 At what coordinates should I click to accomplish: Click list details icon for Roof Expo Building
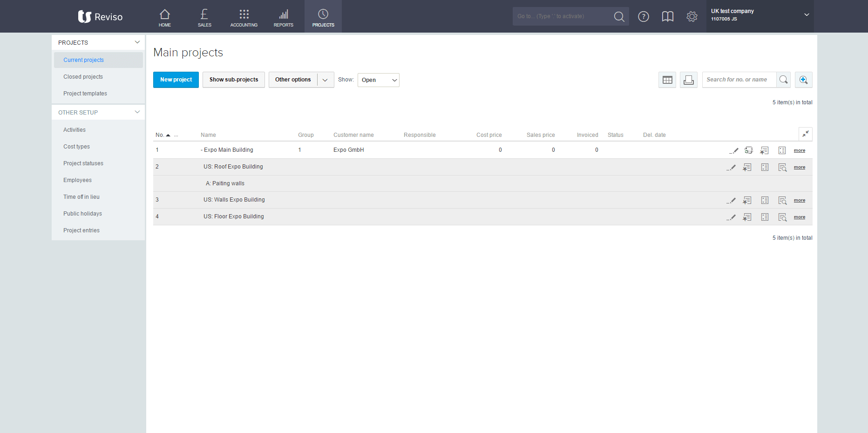coord(765,167)
